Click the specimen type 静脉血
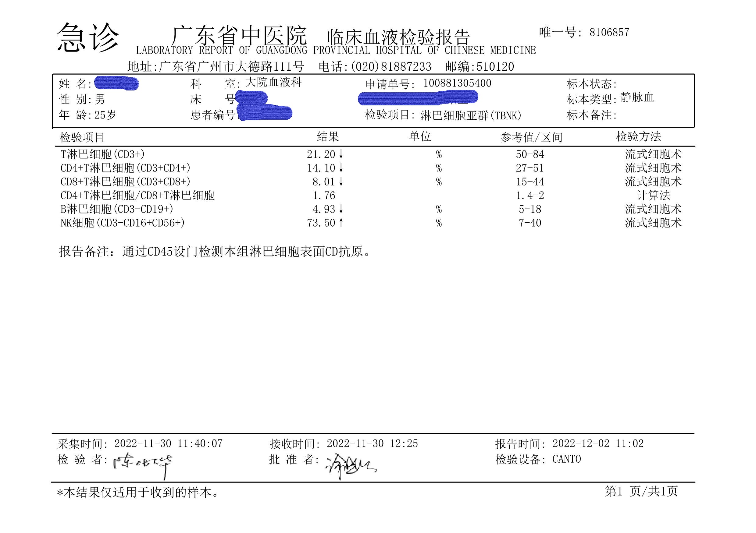Screen dimensions: 756x533 pos(637,97)
